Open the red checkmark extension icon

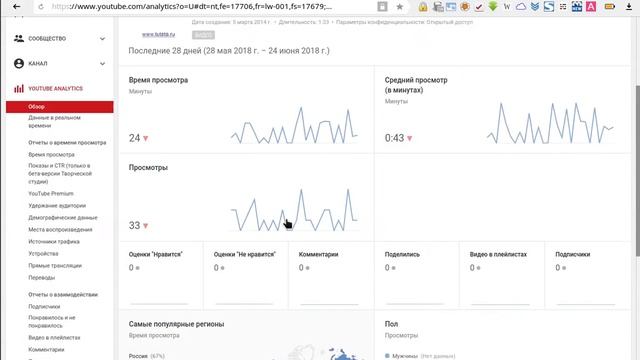tap(479, 7)
